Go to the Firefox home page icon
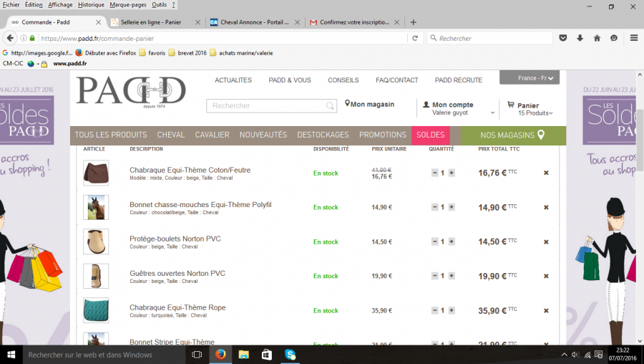Screen dimensions: 644x364 [597, 38]
